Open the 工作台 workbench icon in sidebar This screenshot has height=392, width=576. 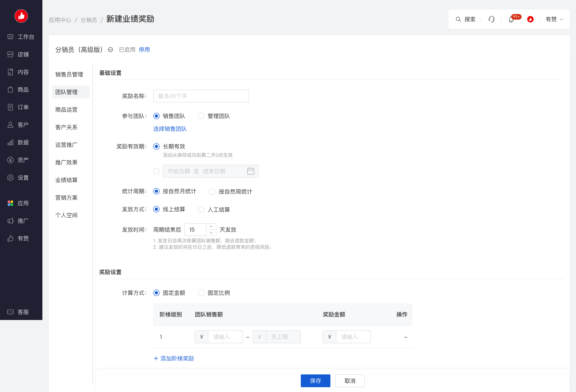tap(10, 37)
